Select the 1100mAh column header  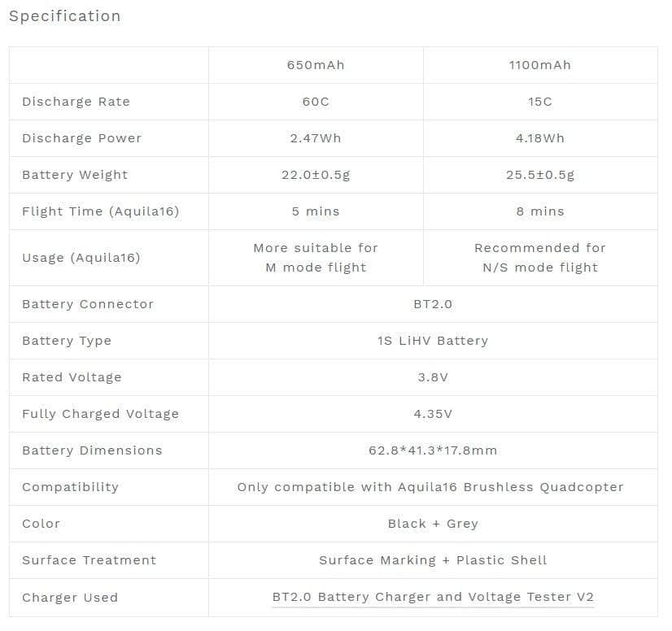point(540,65)
